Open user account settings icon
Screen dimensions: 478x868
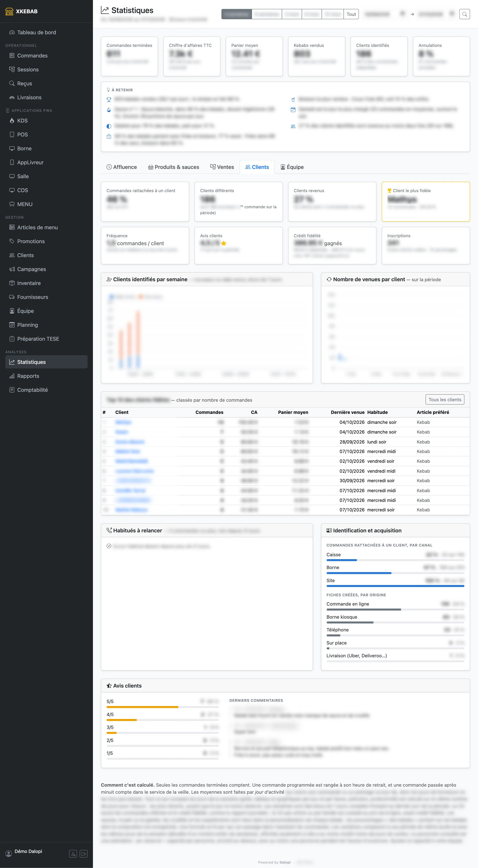tap(73, 854)
